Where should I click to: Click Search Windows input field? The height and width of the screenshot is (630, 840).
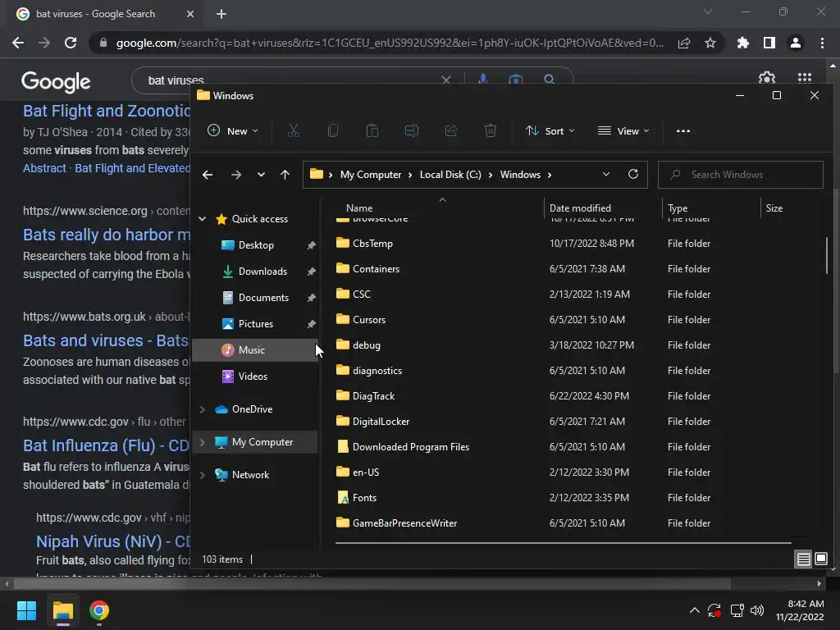coord(741,175)
